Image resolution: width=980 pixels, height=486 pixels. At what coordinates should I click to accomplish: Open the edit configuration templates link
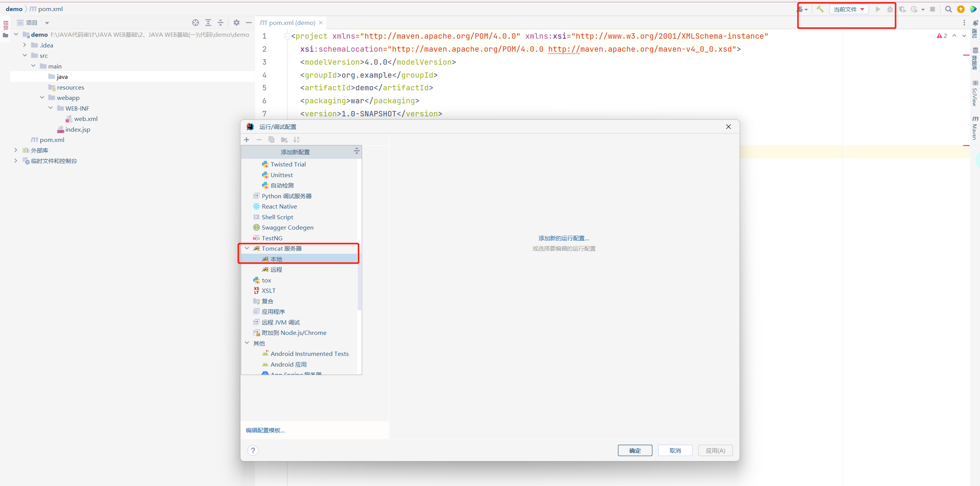(265, 430)
